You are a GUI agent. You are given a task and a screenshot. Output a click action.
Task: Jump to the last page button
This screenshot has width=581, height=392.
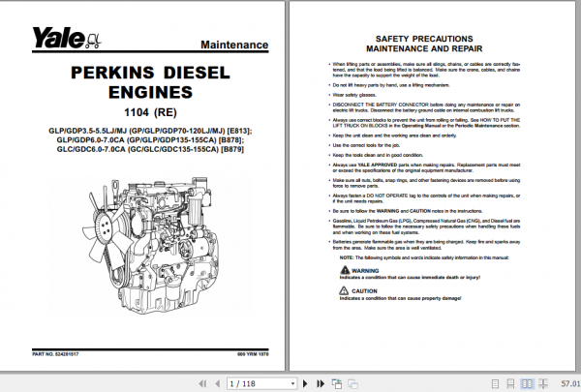click(321, 383)
